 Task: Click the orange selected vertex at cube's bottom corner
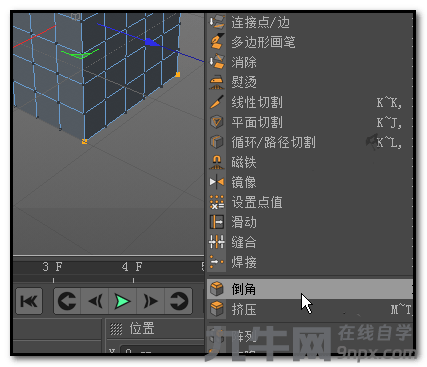(x=84, y=141)
